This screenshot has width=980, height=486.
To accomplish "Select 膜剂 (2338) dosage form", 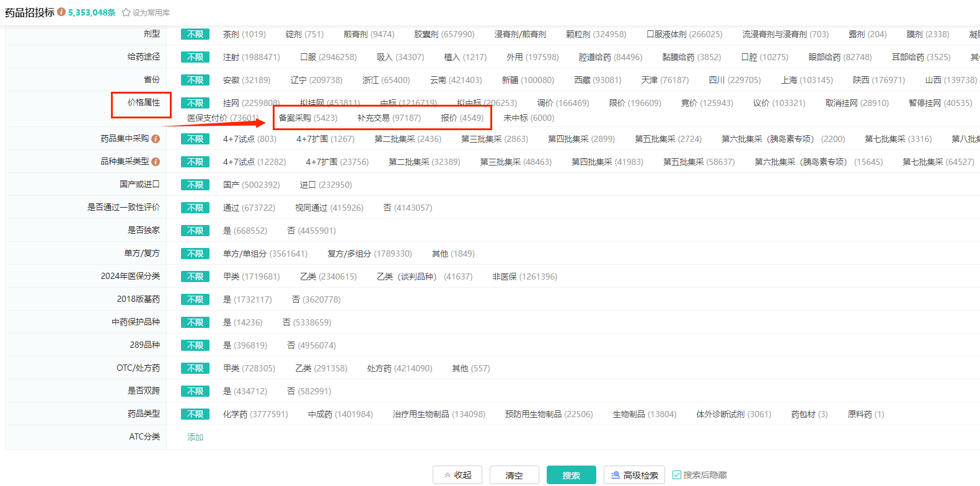I will click(928, 34).
